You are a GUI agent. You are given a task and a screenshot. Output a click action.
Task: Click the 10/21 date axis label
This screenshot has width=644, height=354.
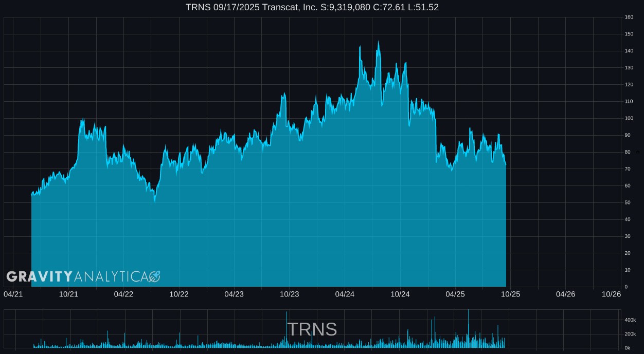[x=68, y=294]
